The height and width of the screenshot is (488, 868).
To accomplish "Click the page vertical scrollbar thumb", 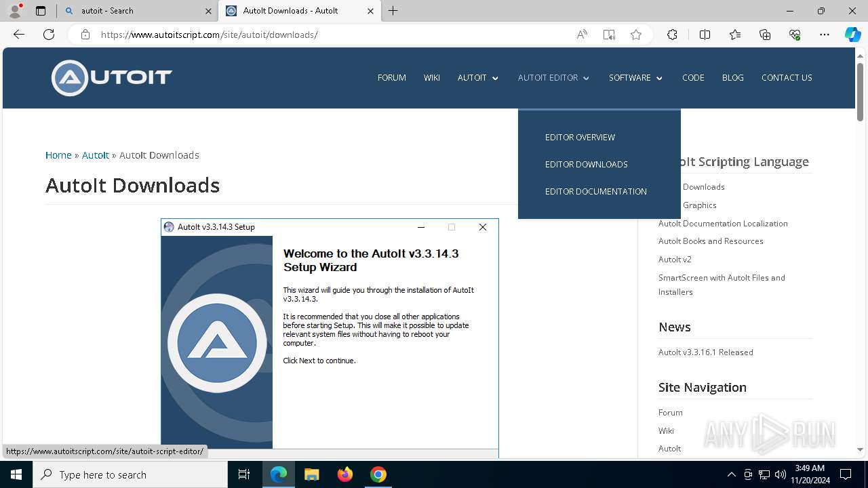I will 860,91.
